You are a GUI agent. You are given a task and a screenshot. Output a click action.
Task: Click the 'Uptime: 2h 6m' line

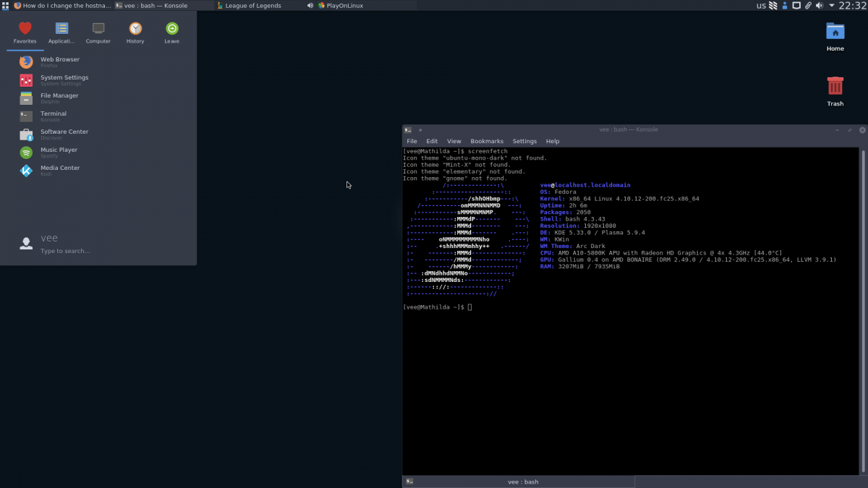[563, 205]
